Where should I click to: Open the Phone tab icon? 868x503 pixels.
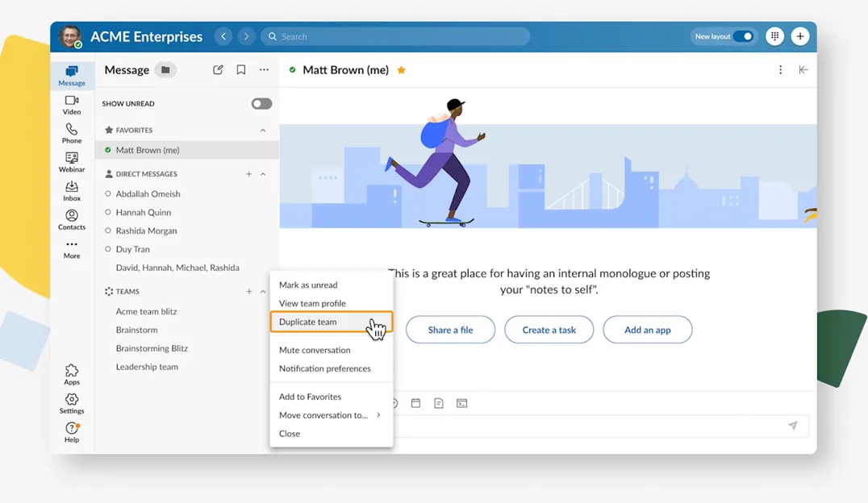click(x=72, y=133)
